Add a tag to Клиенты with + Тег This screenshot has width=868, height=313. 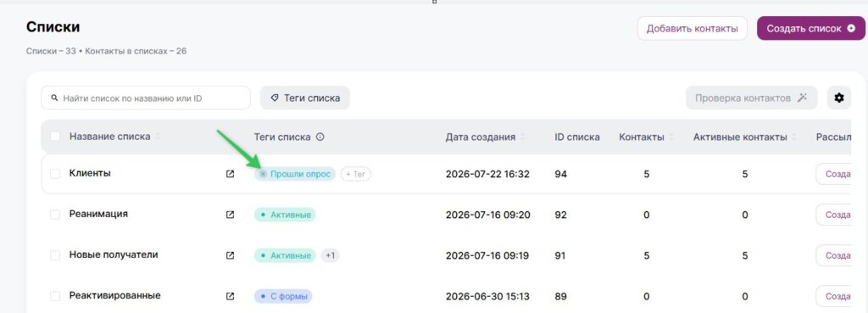pyautogui.click(x=355, y=174)
